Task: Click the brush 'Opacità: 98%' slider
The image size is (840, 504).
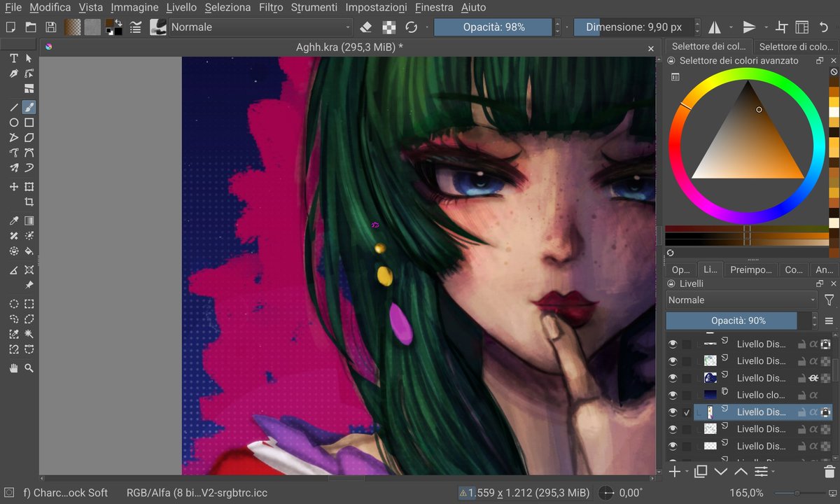Action: [493, 27]
